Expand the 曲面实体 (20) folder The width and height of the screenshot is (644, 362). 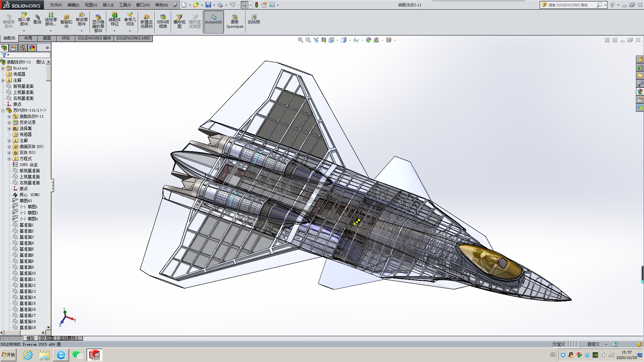pyautogui.click(x=9, y=147)
